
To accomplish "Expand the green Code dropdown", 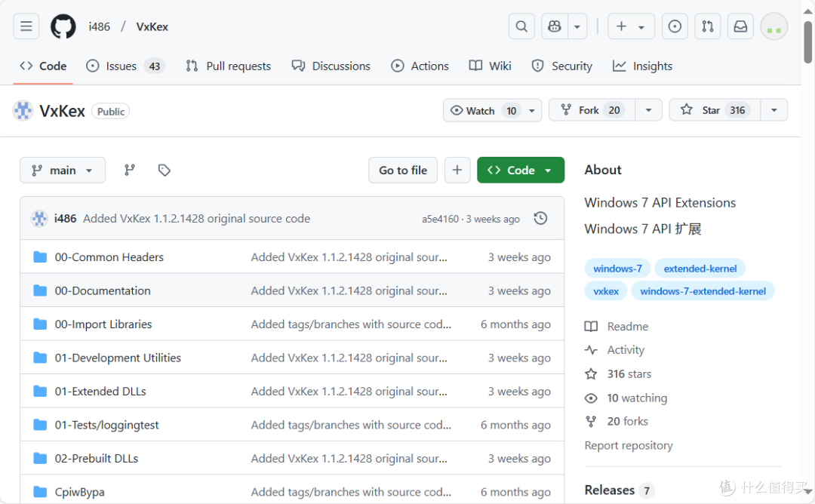I will (521, 171).
